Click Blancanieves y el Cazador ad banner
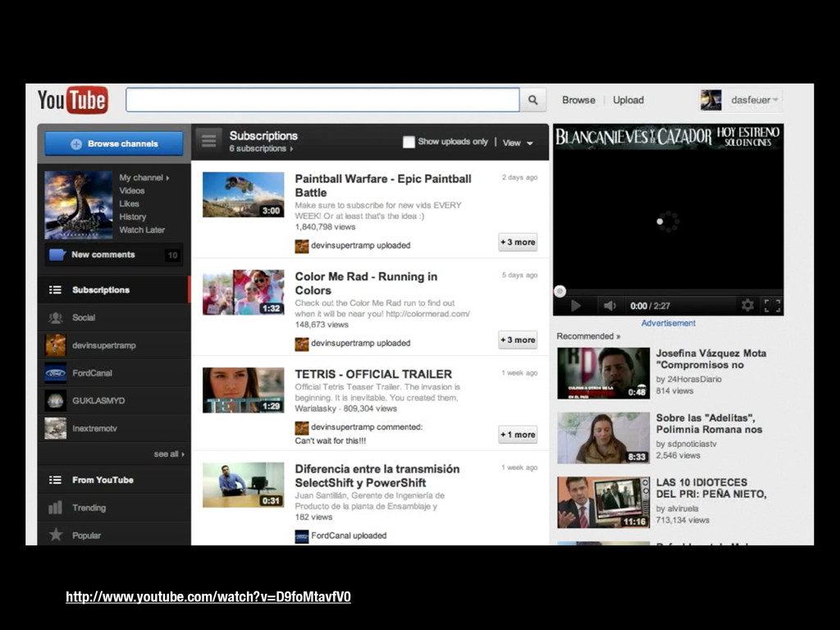This screenshot has height=630, width=840. pyautogui.click(x=668, y=137)
